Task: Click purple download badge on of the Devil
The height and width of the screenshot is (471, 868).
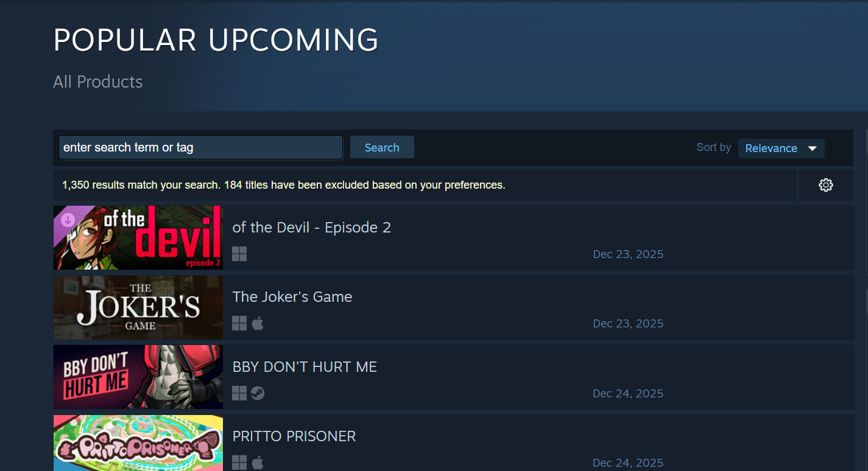Action: click(68, 219)
